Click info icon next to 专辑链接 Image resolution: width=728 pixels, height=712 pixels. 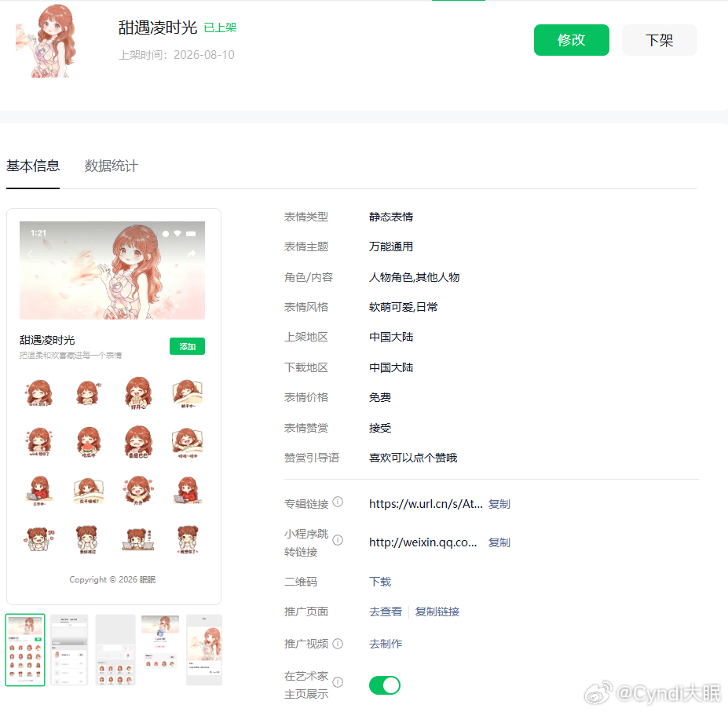[338, 502]
